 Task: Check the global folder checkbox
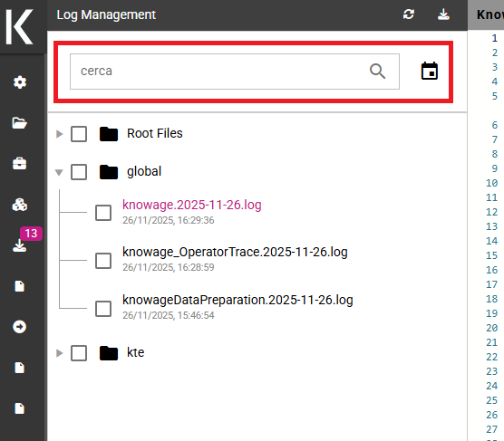pyautogui.click(x=79, y=172)
